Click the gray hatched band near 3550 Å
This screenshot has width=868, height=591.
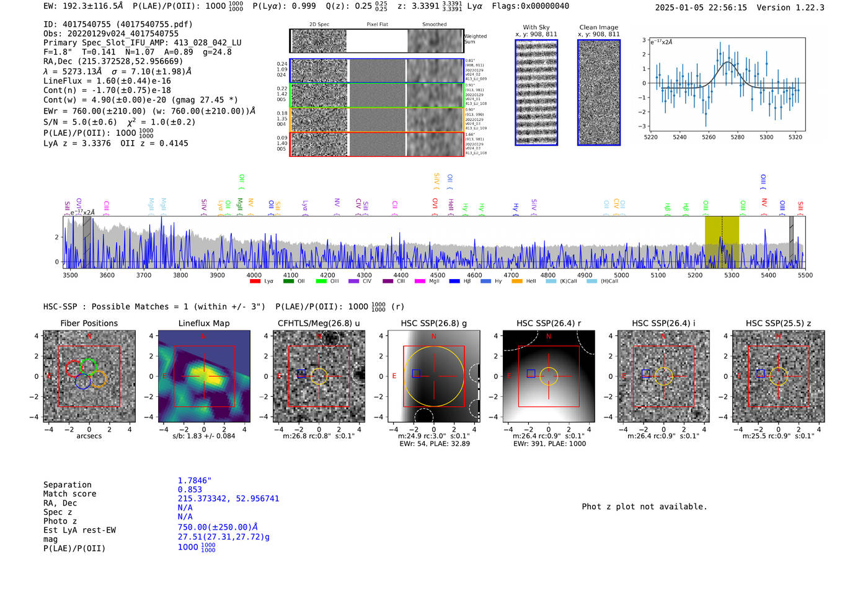click(87, 242)
